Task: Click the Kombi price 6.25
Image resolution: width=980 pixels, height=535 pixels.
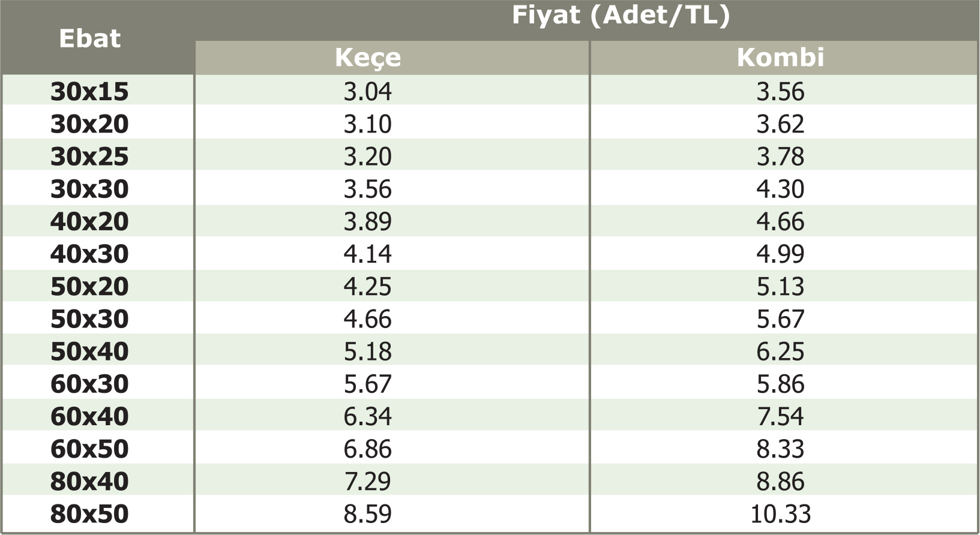Action: [780, 351]
